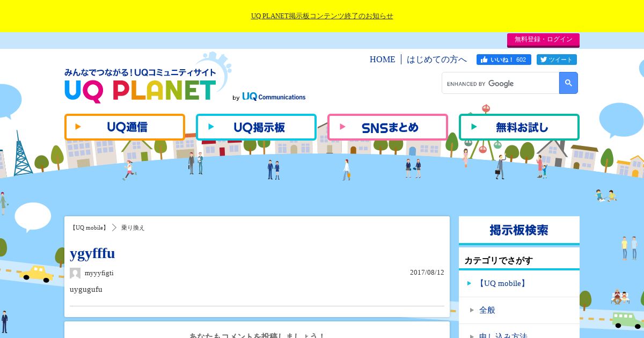Like the page with the Facebook いいね button
The height and width of the screenshot is (338, 644).
pyautogui.click(x=504, y=60)
